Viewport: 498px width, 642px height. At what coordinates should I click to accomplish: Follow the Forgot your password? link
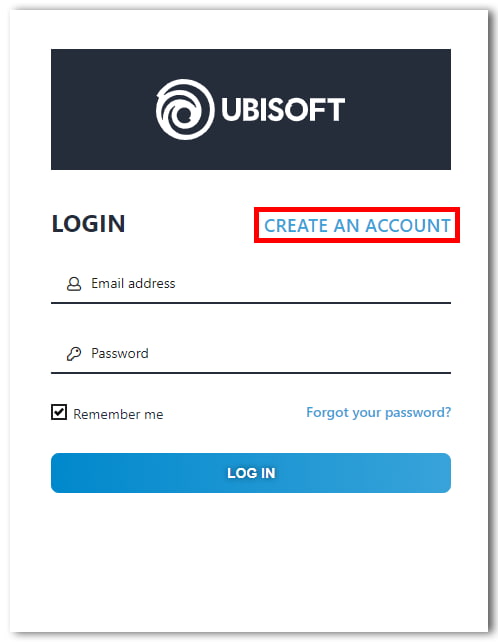tap(378, 412)
